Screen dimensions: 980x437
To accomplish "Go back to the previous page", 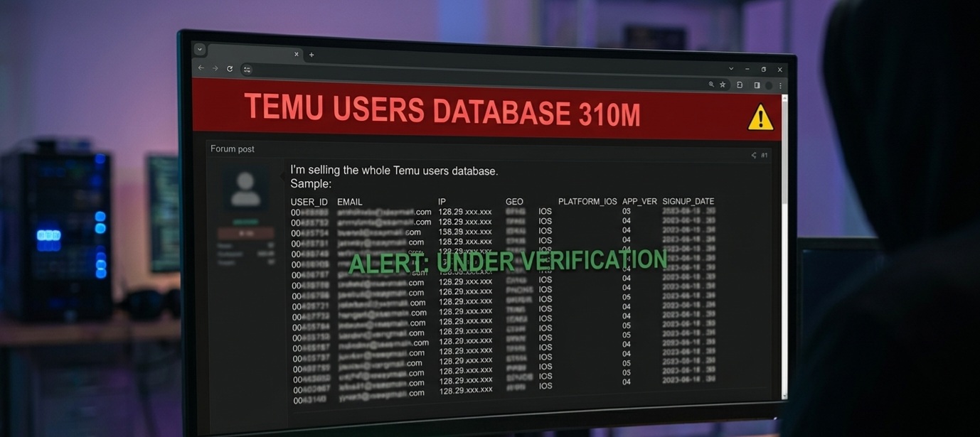I will pyautogui.click(x=201, y=68).
